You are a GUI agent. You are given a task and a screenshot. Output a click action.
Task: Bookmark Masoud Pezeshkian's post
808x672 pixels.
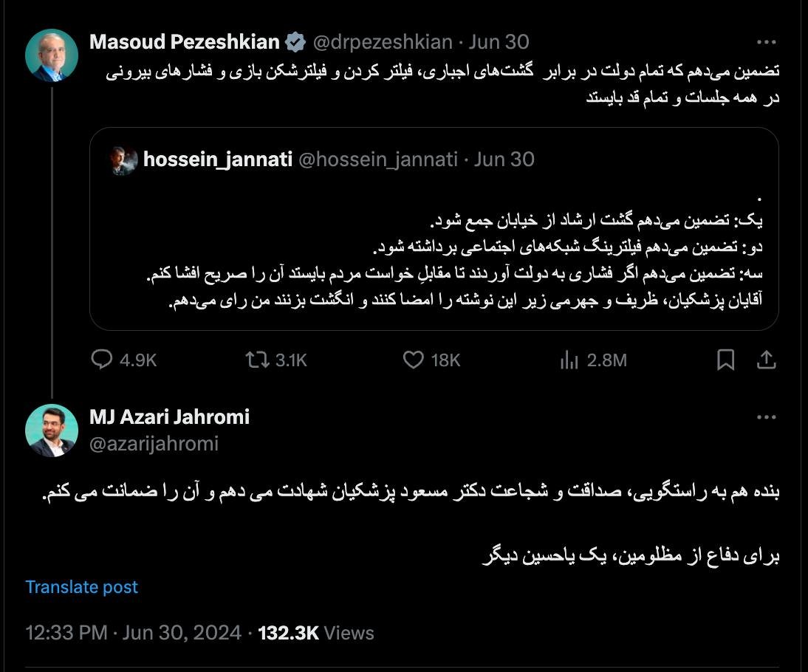pos(726,360)
